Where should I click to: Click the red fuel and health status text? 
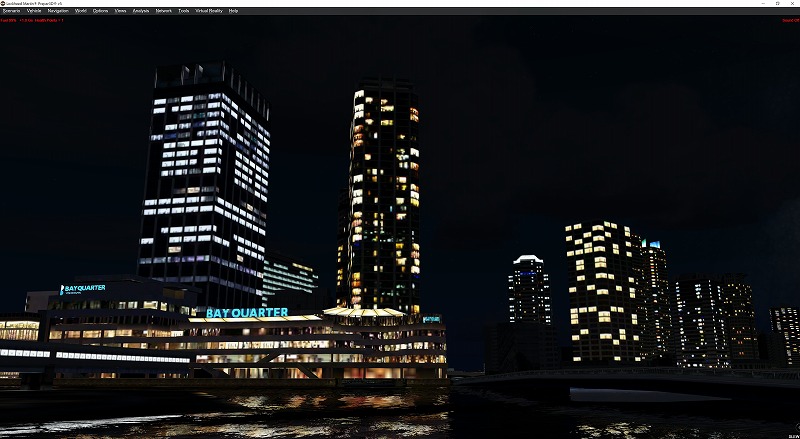32,20
